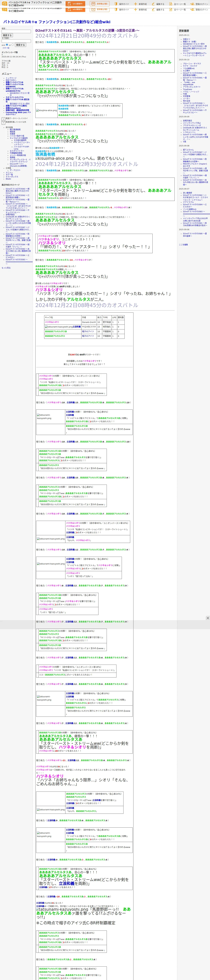Screen dimensions: 210x980
Task: Open 変幻自在リクエスト受付 menu link
Action: pos(19,104)
